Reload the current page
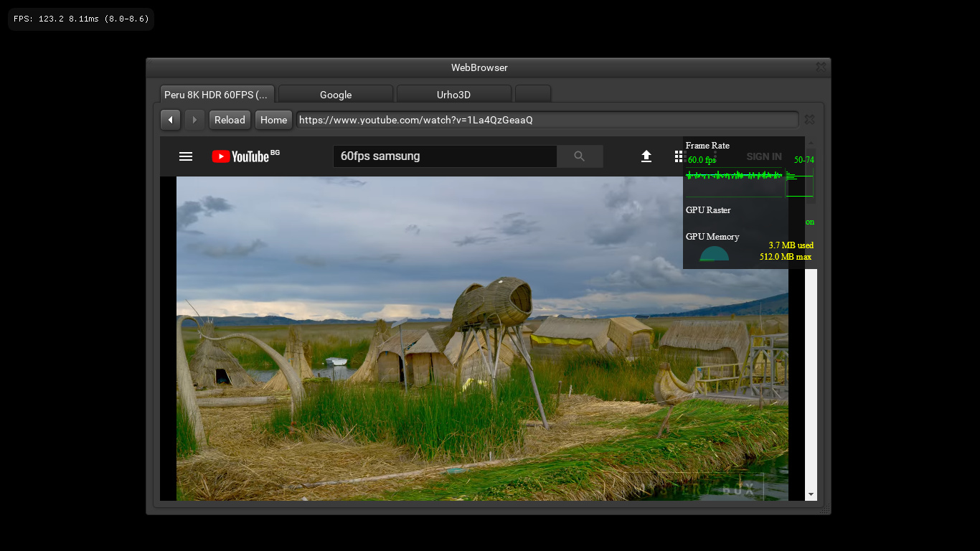 (x=230, y=120)
